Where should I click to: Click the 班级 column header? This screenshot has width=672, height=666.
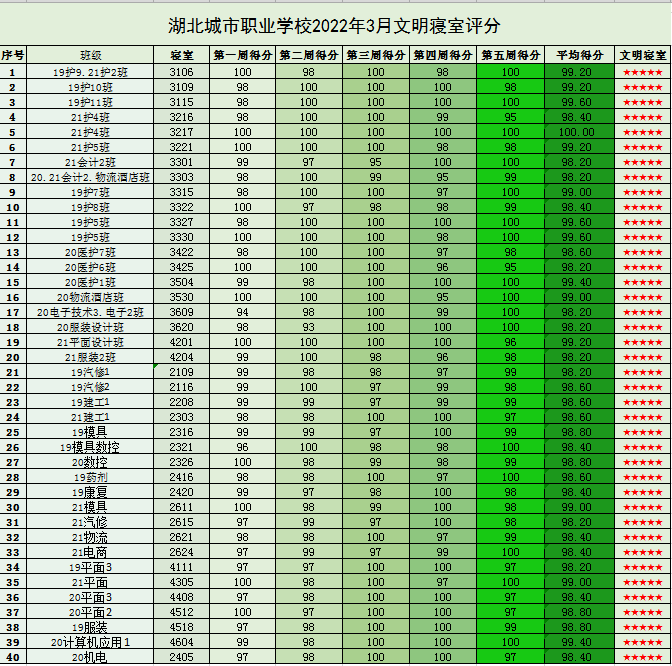pos(90,55)
